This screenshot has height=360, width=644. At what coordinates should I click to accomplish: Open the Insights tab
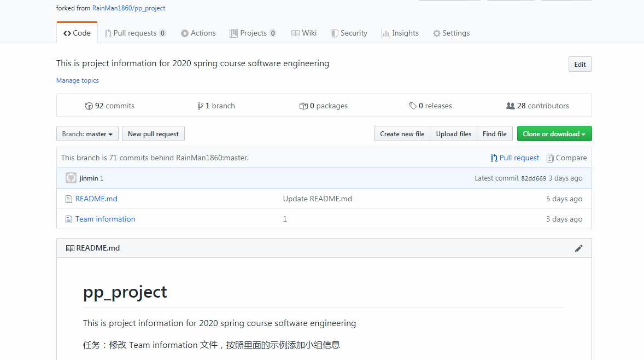400,33
